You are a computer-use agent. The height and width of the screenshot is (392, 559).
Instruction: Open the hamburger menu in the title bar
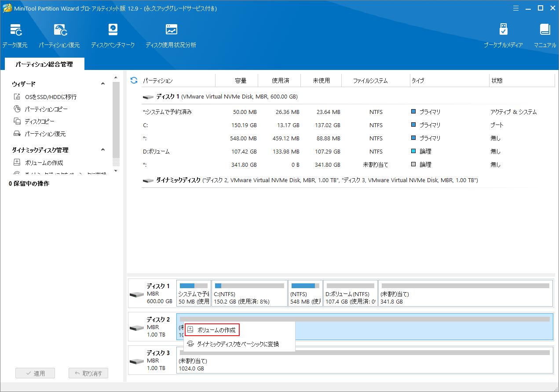(x=515, y=8)
